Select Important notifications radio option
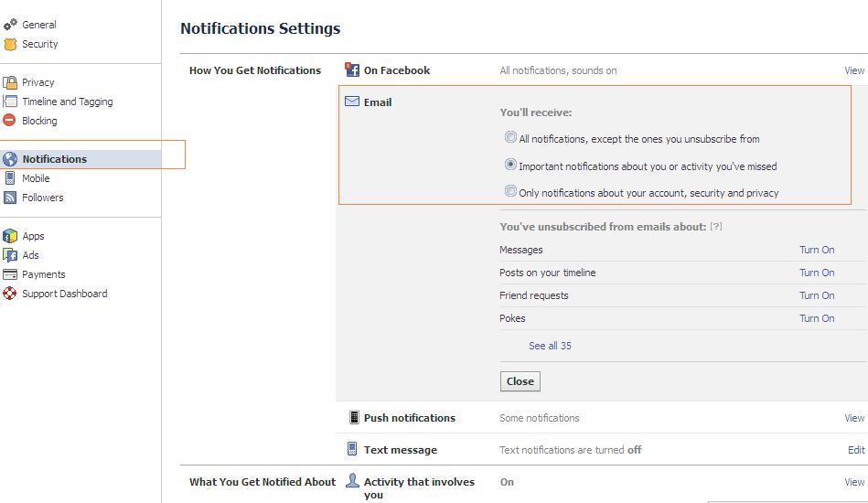Screen dimensions: 868x503 click(x=510, y=166)
